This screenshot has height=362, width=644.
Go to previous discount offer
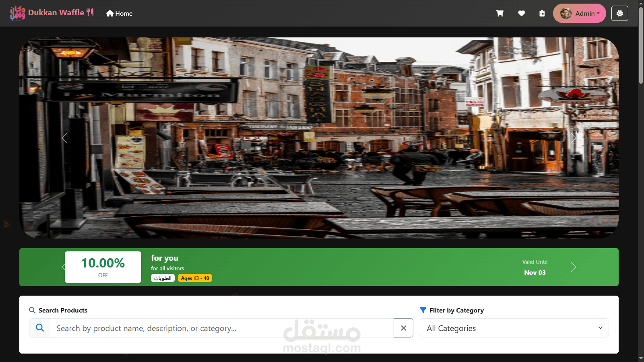tap(63, 267)
